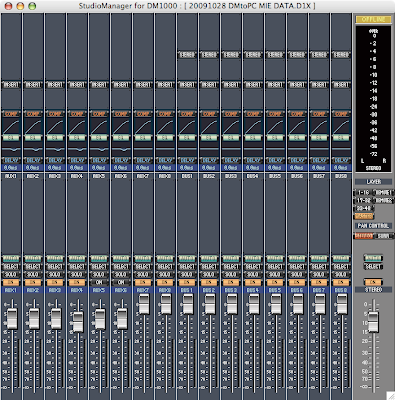Toggle AUTO on the STEREO master
Screen dimensions: 395x400
(373, 258)
